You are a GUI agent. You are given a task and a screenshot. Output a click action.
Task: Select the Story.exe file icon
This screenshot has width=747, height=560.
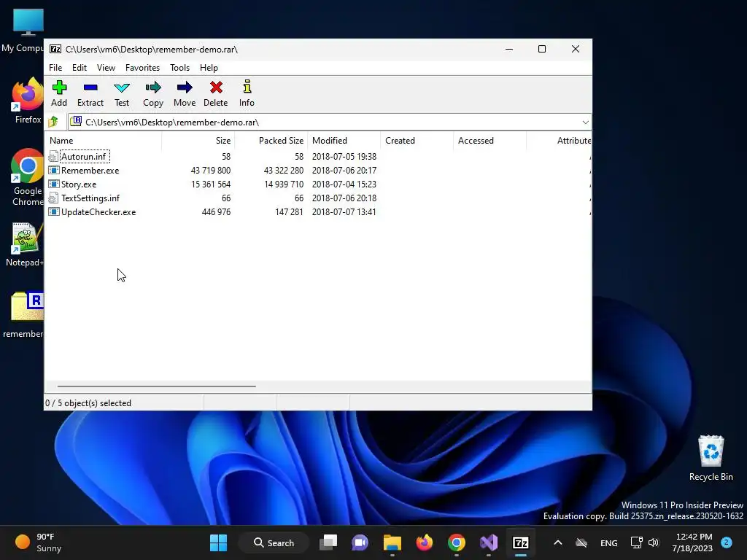(x=54, y=184)
